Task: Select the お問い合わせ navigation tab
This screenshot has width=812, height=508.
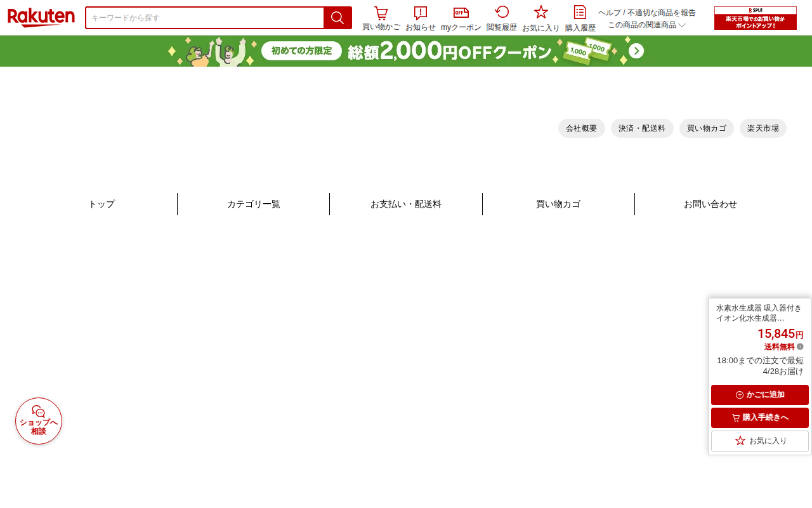Action: 710,204
